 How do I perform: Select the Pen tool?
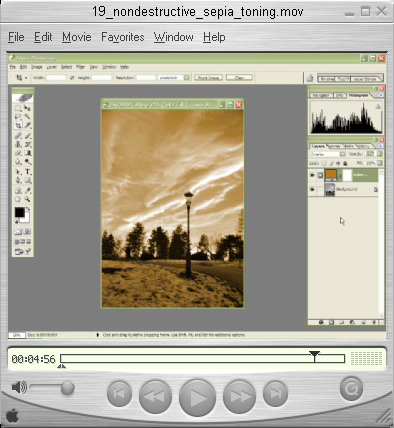[18, 181]
